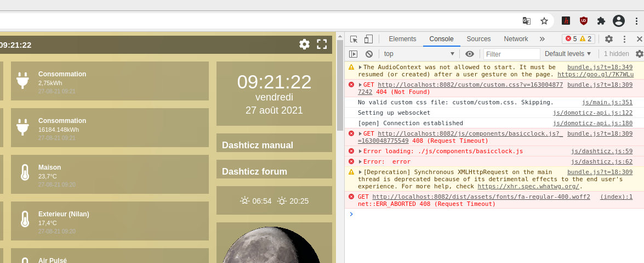This screenshot has width=644, height=263.
Task: Toggle Dashticz fullscreen icon
Action: click(x=322, y=44)
